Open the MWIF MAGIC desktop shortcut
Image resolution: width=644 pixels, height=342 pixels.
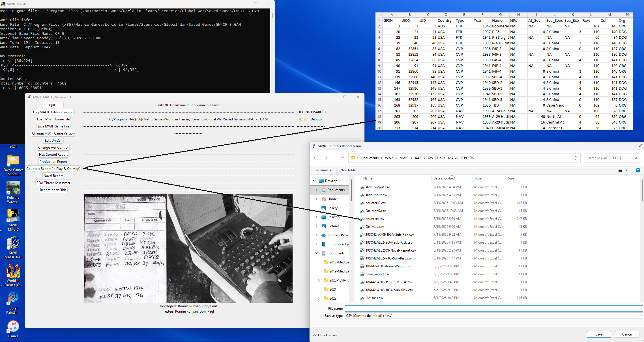pos(13,220)
